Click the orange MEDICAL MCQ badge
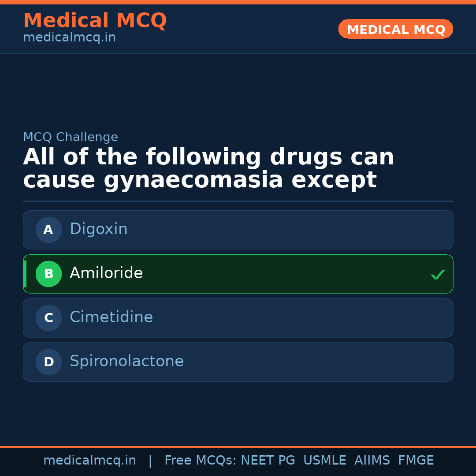This screenshot has width=476, height=476. (x=395, y=29)
